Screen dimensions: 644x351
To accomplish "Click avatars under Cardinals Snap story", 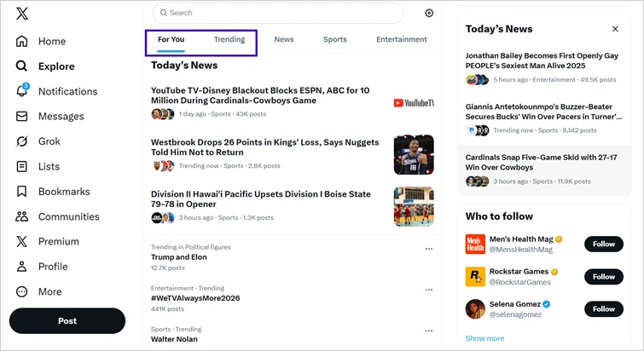I will click(478, 181).
